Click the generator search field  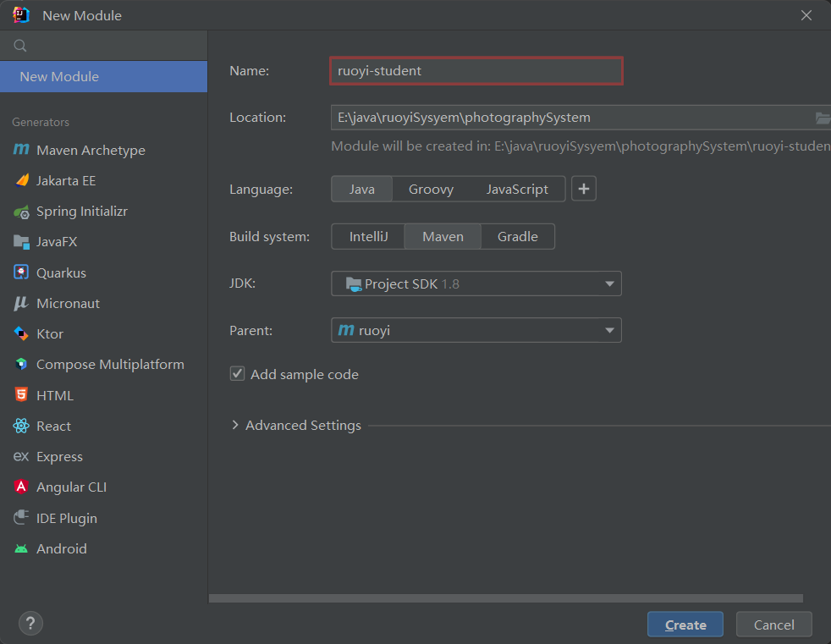click(104, 46)
